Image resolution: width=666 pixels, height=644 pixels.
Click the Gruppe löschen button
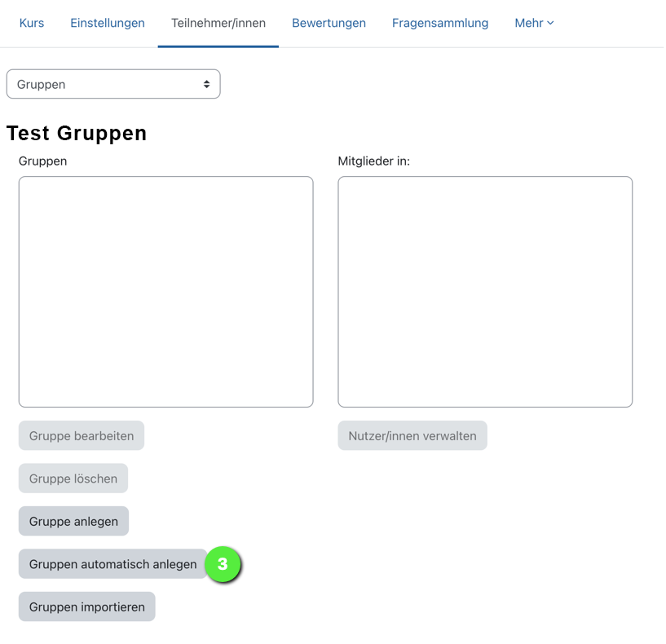pyautogui.click(x=73, y=479)
